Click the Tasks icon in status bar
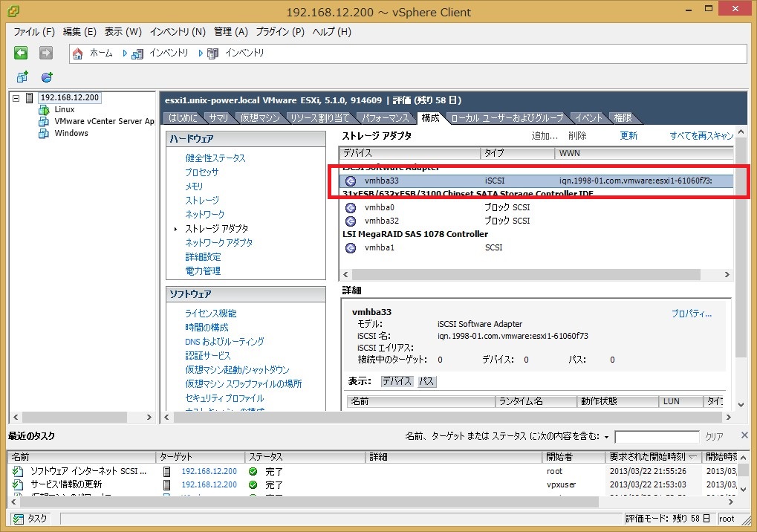The height and width of the screenshot is (532, 757). click(19, 519)
